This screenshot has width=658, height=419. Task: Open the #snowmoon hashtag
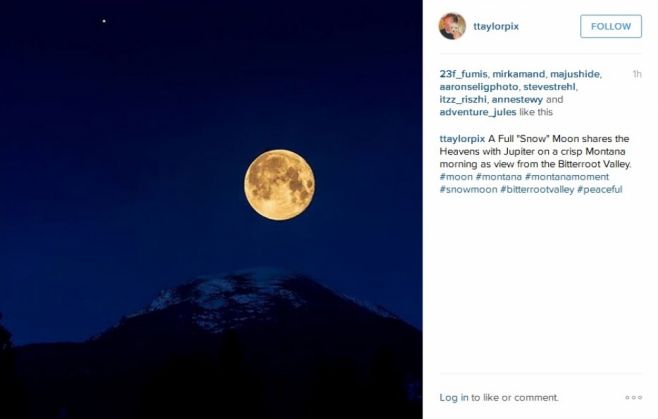468,189
